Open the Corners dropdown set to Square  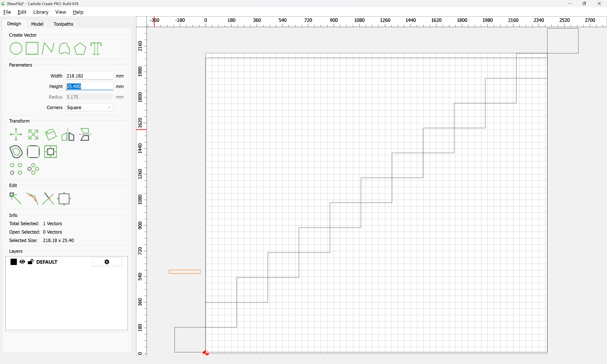89,107
